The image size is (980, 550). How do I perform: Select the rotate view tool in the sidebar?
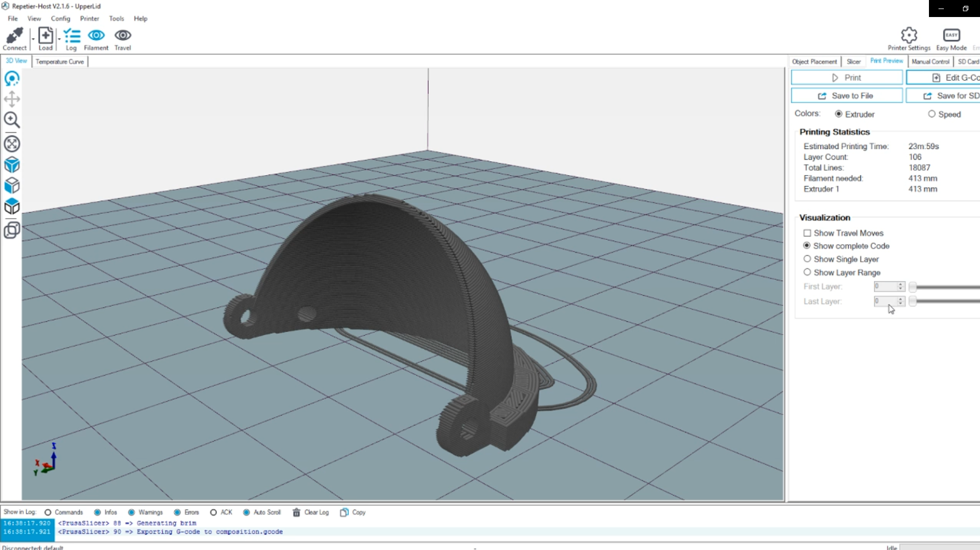coord(12,78)
